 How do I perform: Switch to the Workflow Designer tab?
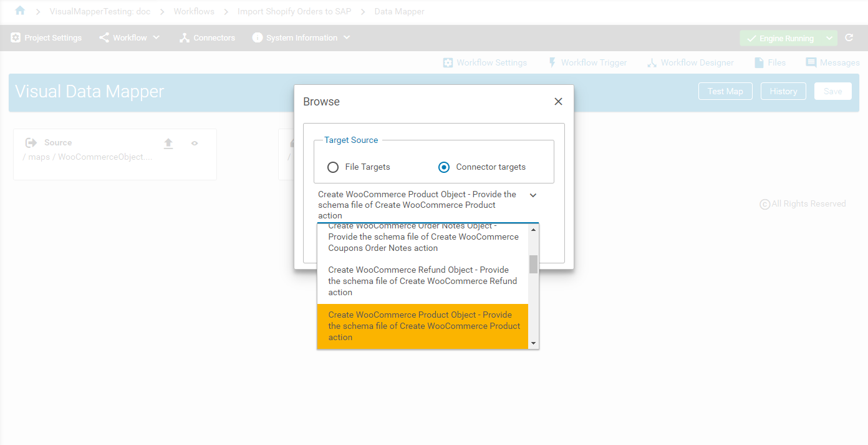[690, 62]
